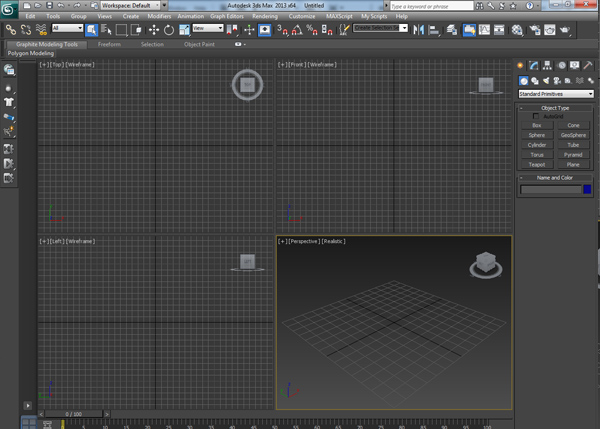Viewport: 600px width, 429px height.
Task: Toggle the Spinner Snap button
Action: (327, 29)
